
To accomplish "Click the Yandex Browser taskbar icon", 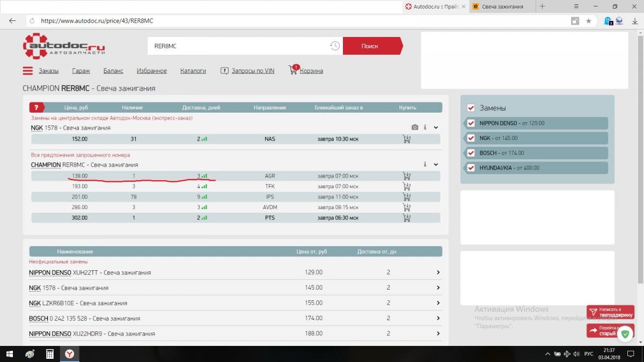I will [70, 354].
